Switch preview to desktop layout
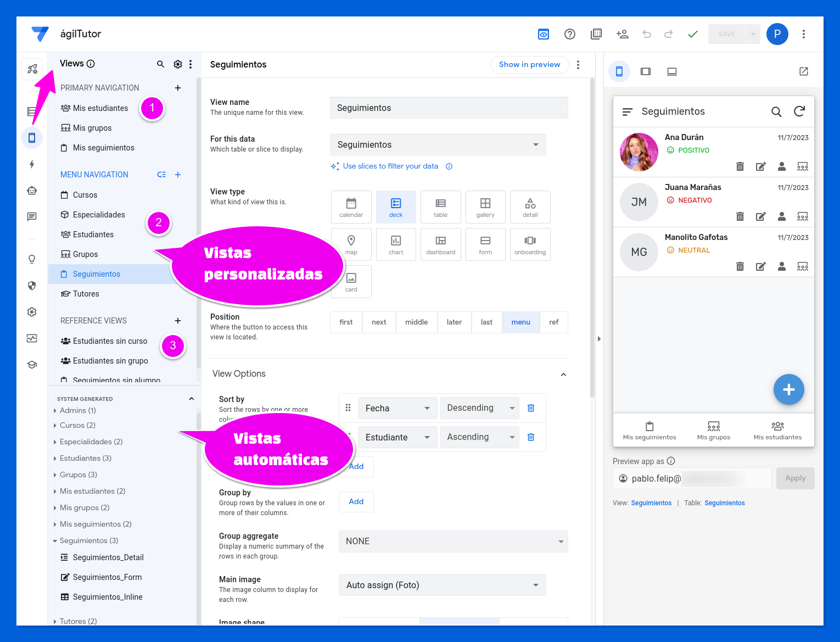This screenshot has width=840, height=642. tap(672, 71)
